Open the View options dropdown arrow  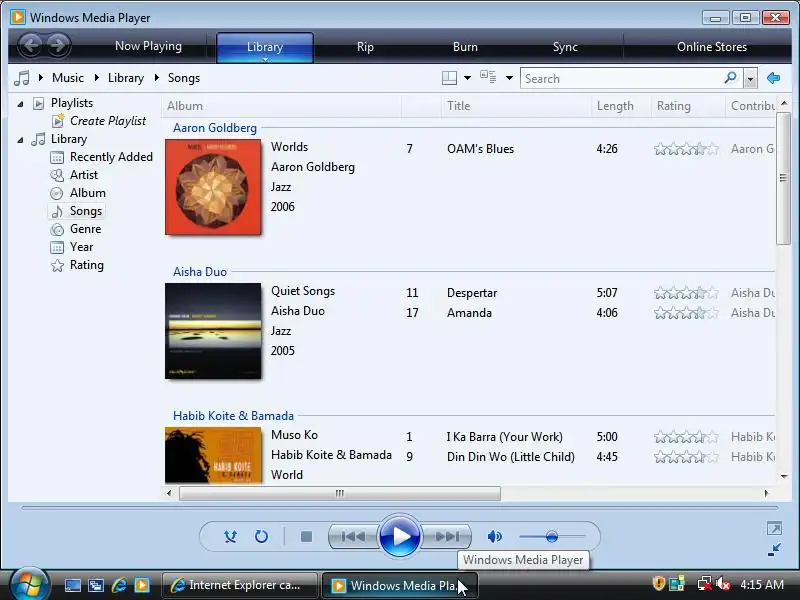click(x=509, y=78)
